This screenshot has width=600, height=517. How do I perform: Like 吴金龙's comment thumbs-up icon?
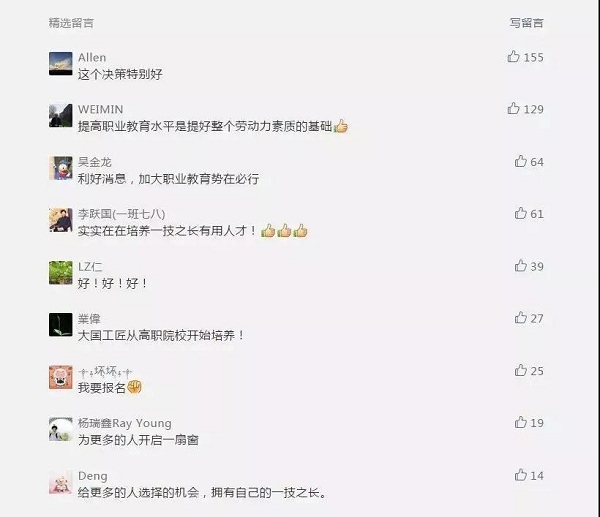[x=520, y=161]
